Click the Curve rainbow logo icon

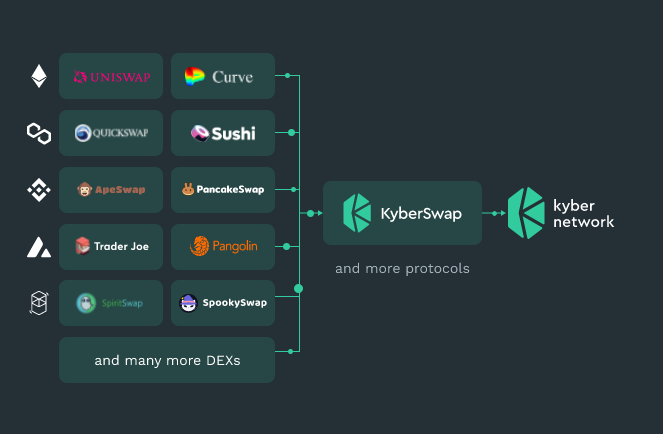point(195,76)
